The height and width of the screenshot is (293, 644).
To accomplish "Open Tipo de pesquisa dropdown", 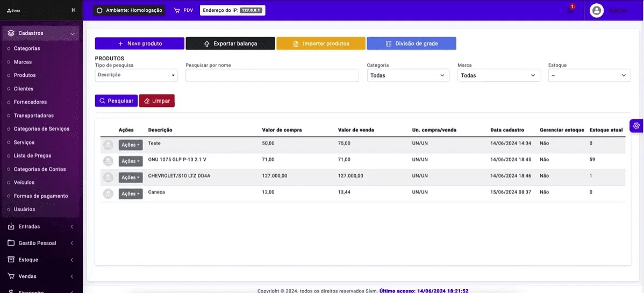I will 137,75.
